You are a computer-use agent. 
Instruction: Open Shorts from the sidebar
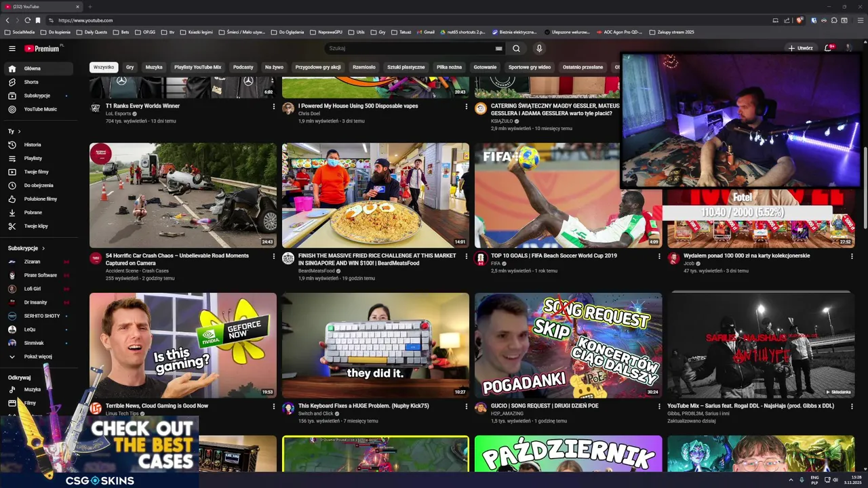(x=39, y=82)
